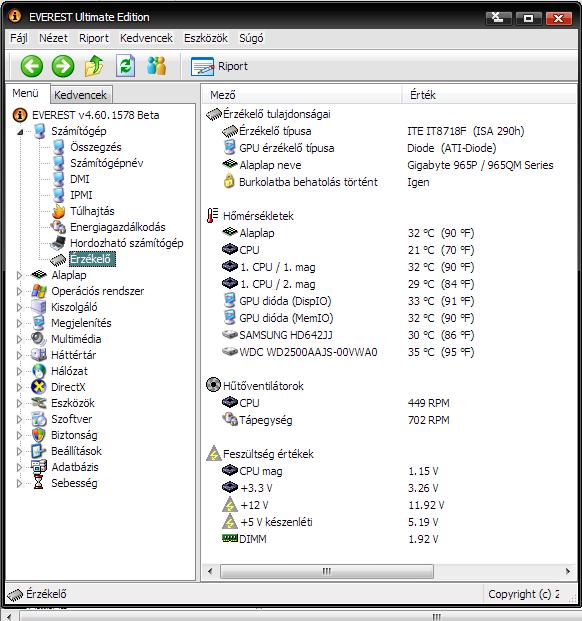Expand the DirectX tree node
582x621 pixels.
coord(19,387)
